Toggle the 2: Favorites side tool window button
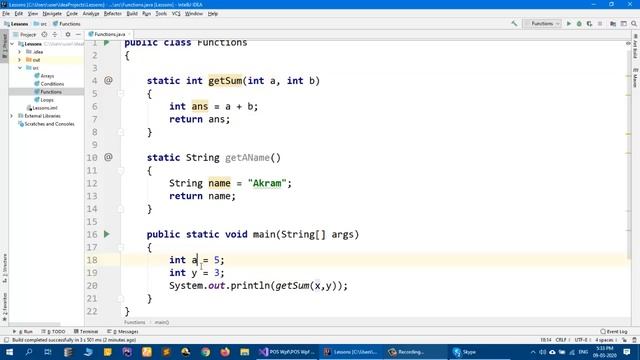Viewport: 640px width, 360px height. 4,307
